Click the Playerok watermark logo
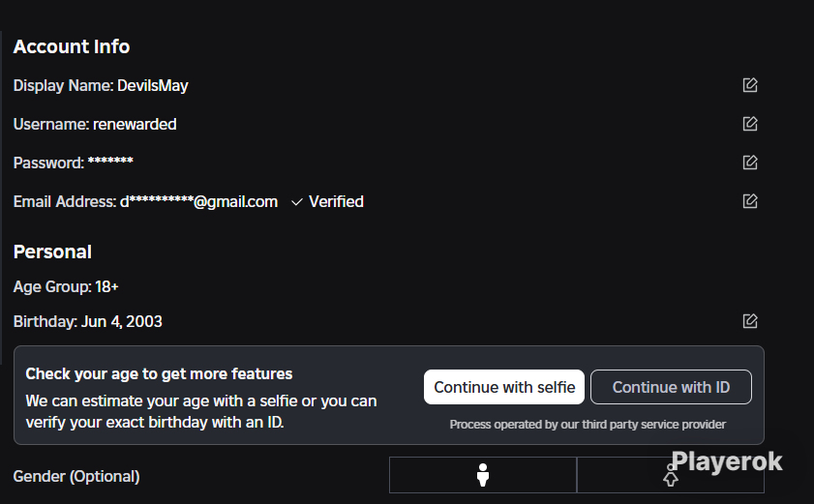This screenshot has height=504, width=814. pyautogui.click(x=726, y=461)
